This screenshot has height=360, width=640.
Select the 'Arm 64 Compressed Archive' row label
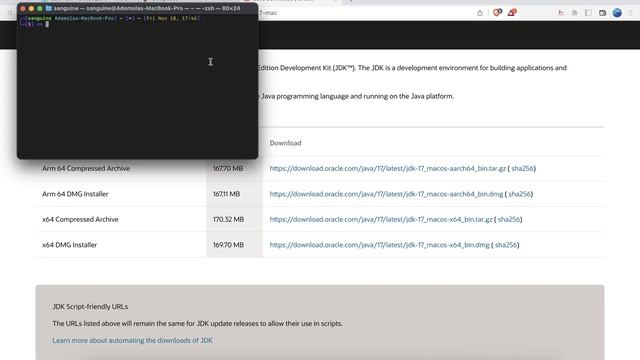(x=86, y=168)
